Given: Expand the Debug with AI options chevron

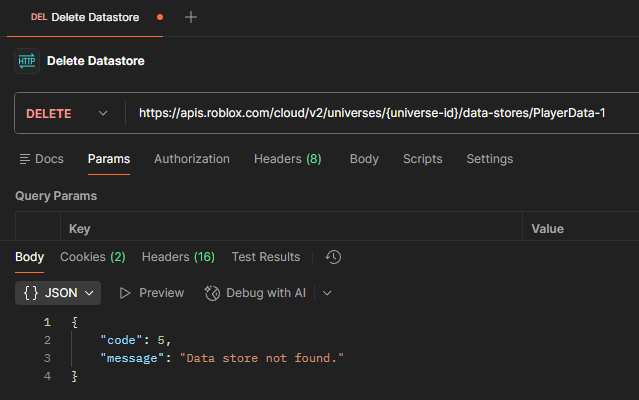Looking at the screenshot, I should [327, 293].
